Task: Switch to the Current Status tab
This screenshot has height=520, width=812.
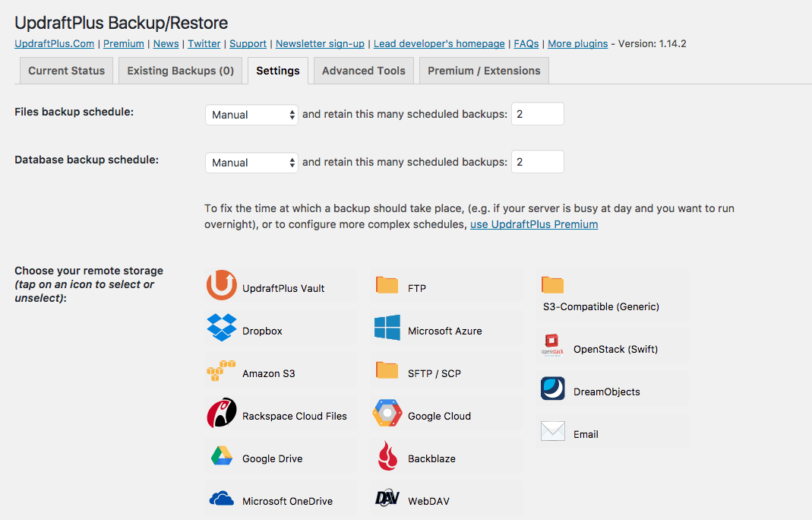Action: pyautogui.click(x=66, y=71)
